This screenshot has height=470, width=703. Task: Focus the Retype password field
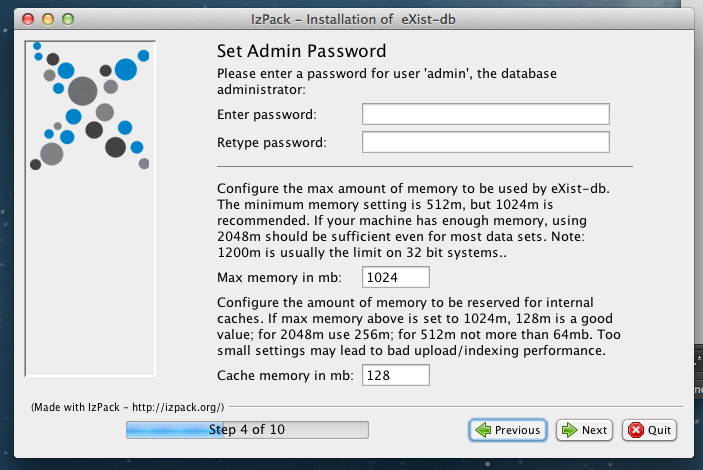pos(485,142)
